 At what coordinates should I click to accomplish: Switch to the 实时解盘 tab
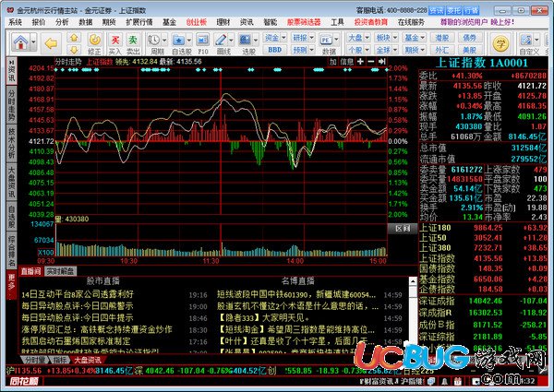coord(61,271)
